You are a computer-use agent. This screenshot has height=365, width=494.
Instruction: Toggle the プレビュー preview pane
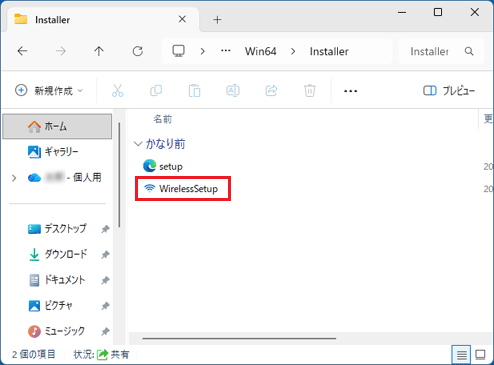449,90
